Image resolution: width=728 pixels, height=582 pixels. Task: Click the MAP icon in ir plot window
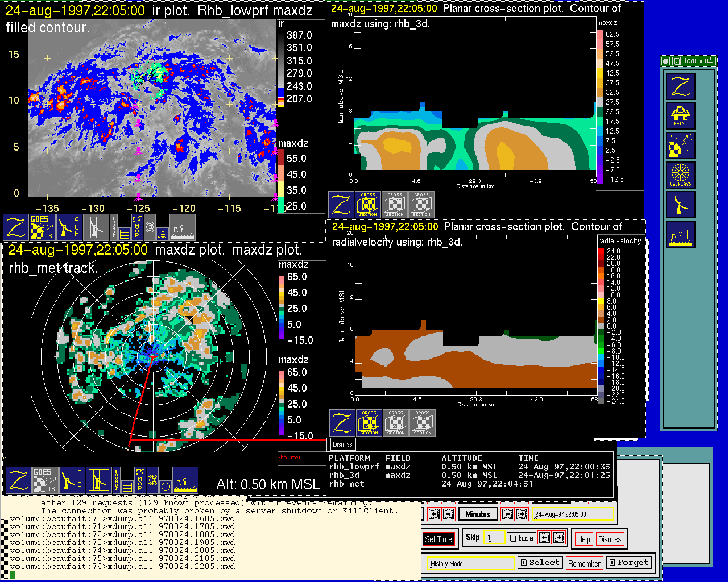(136, 227)
